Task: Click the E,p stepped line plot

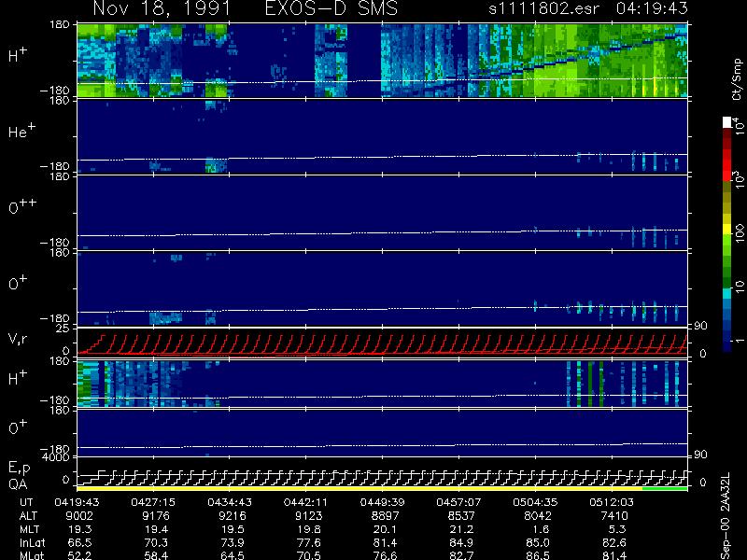Action: click(x=382, y=471)
